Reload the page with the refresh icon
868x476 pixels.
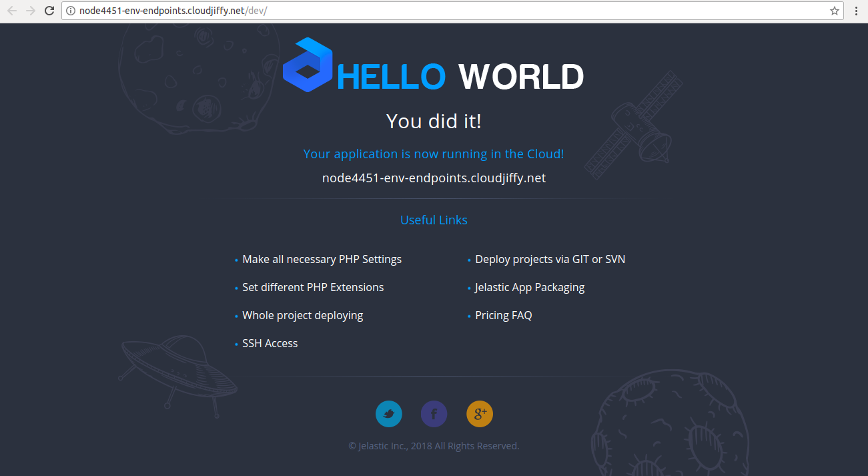pyautogui.click(x=49, y=11)
